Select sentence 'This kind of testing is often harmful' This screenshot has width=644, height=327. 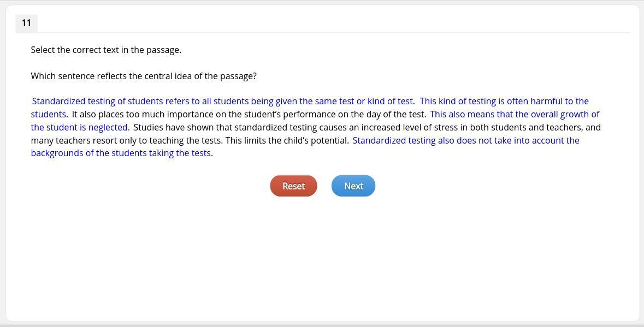(504, 102)
